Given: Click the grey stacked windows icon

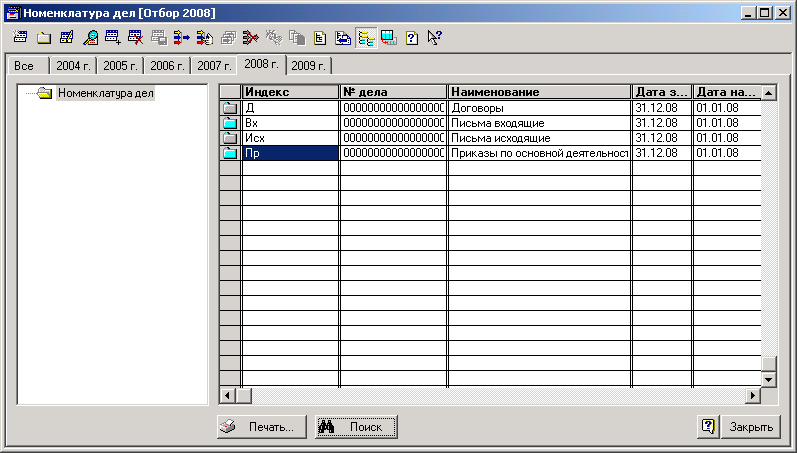Looking at the screenshot, I should pos(228,38).
